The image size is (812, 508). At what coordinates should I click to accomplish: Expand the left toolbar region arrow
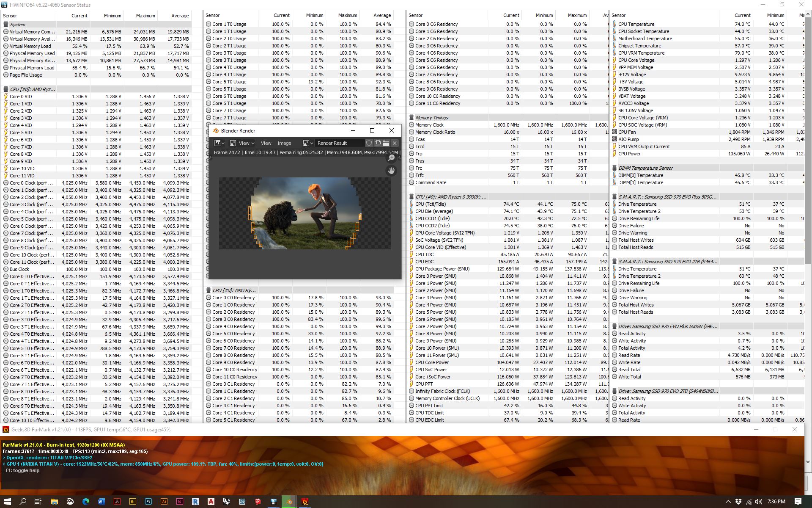click(x=211, y=157)
